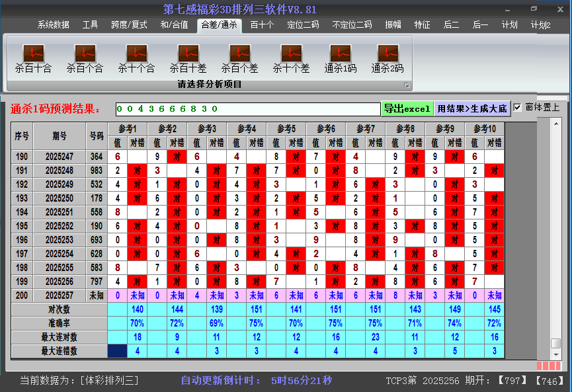572x392 pixels.
Task: Switch to the 特征 tab
Action: click(x=422, y=25)
